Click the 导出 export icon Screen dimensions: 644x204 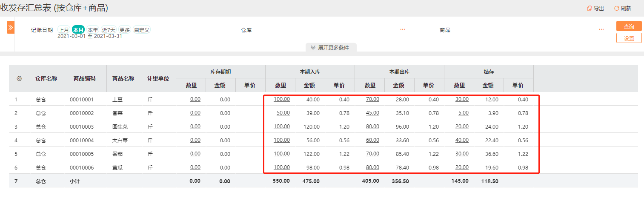(x=589, y=9)
